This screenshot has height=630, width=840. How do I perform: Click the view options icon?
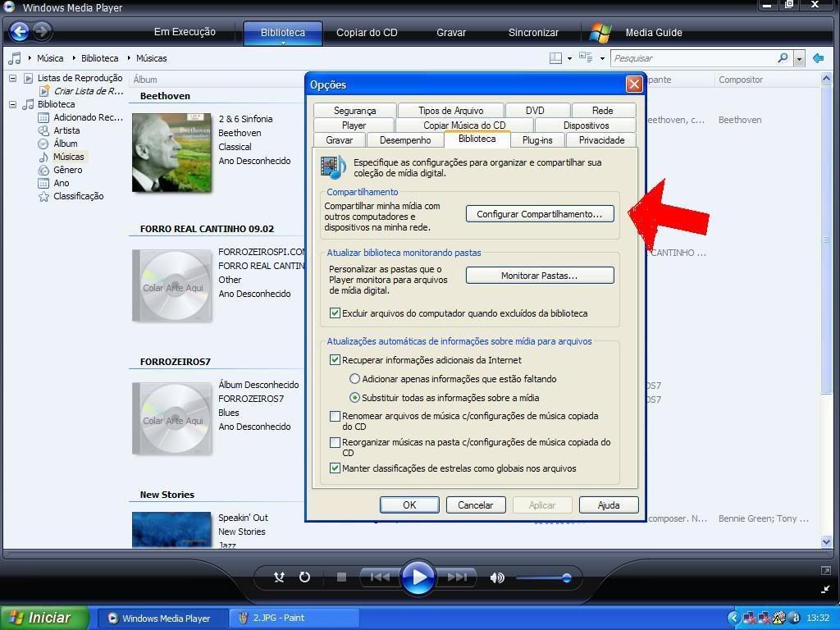pos(586,58)
